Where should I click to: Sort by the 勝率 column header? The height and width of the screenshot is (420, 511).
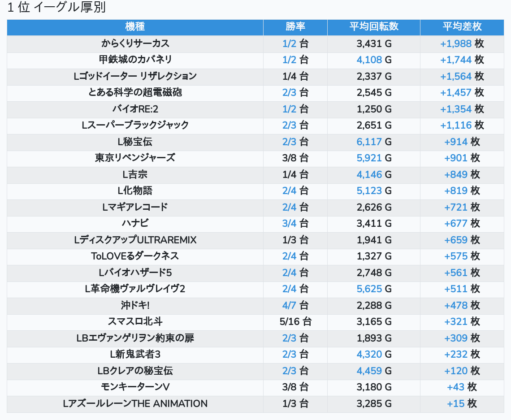pos(295,27)
